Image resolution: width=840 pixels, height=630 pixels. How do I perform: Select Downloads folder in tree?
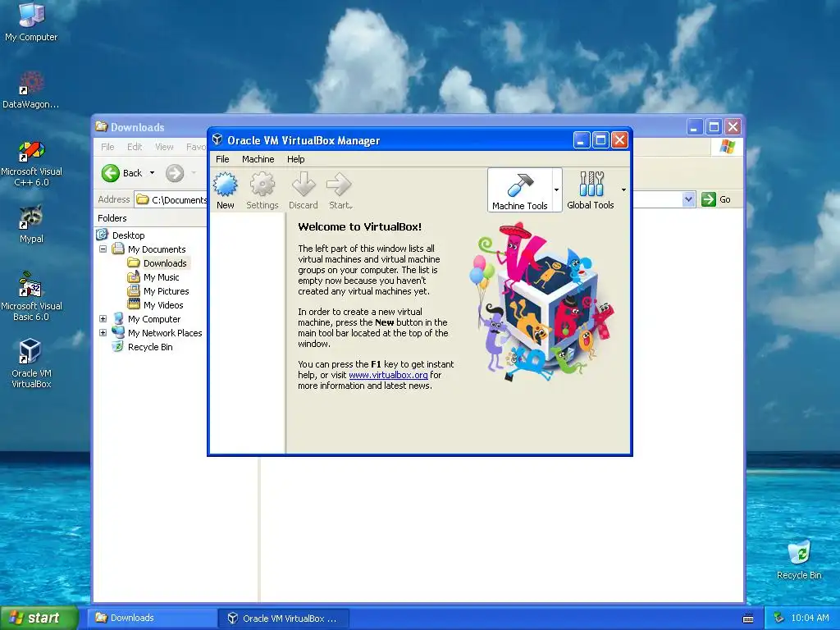click(165, 263)
